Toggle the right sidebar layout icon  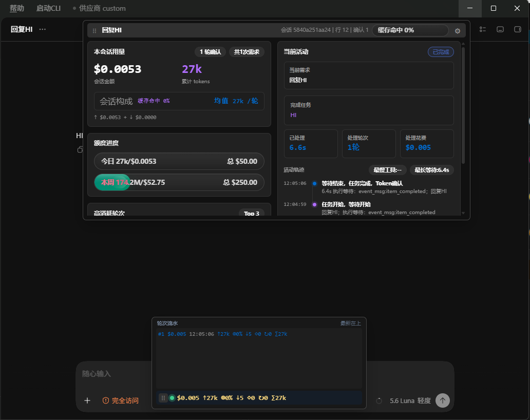518,29
